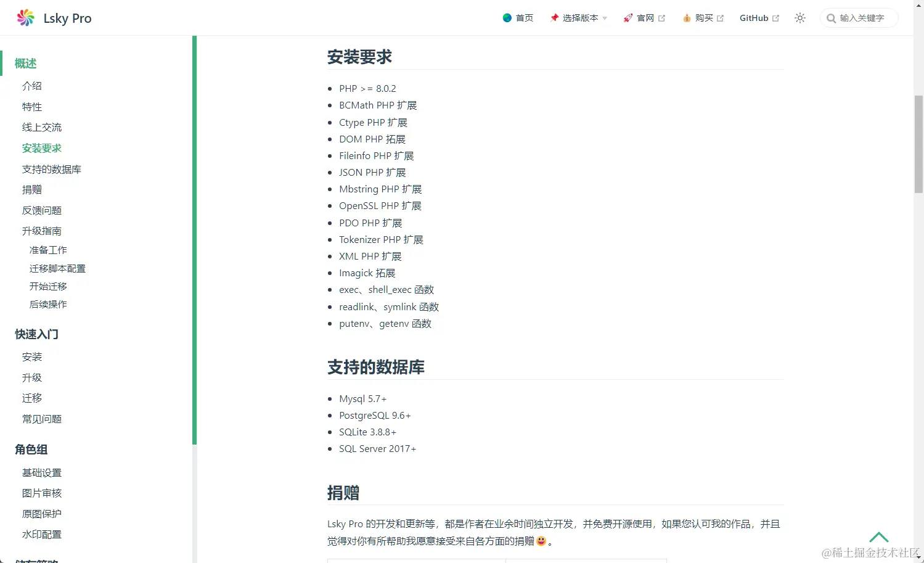The height and width of the screenshot is (563, 924).
Task: Open the 选择版本 dropdown
Action: click(579, 18)
